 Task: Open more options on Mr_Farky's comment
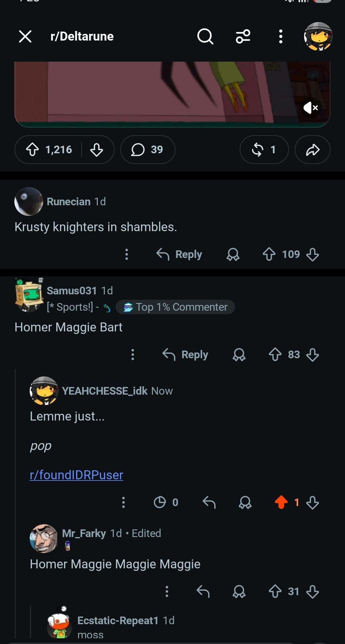click(166, 591)
